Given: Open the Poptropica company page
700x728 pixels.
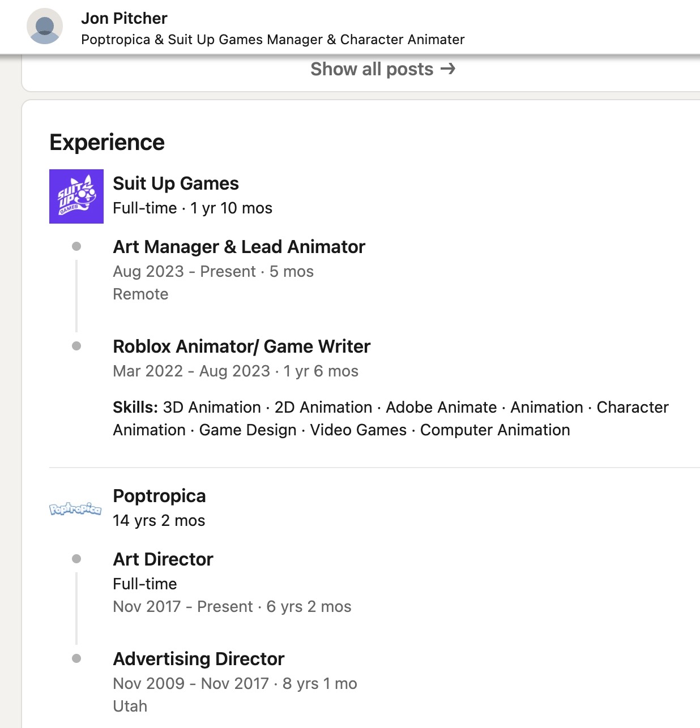Looking at the screenshot, I should point(159,496).
